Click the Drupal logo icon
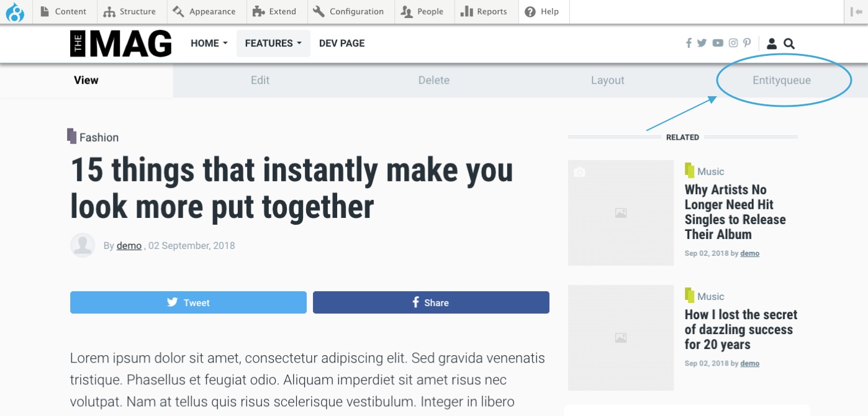The height and width of the screenshot is (416, 868). coord(15,12)
